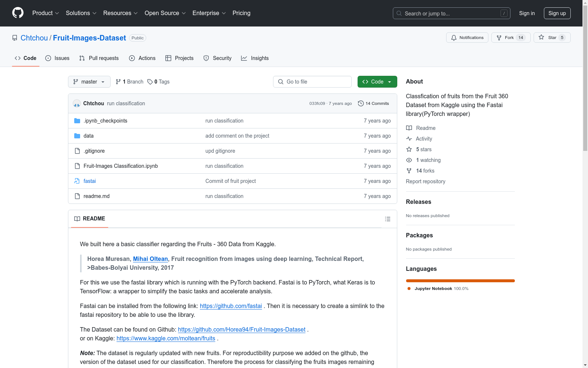The width and height of the screenshot is (588, 368).
Task: Focus the Go to file field
Action: (x=312, y=82)
